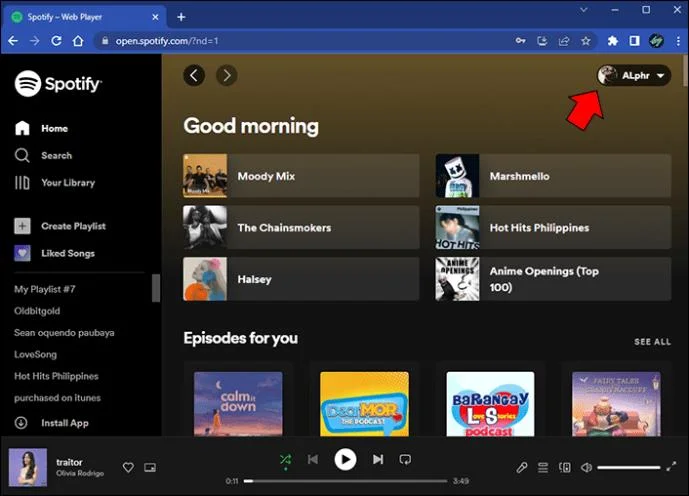Toggle picture-in-picture mini player icon

click(x=150, y=468)
